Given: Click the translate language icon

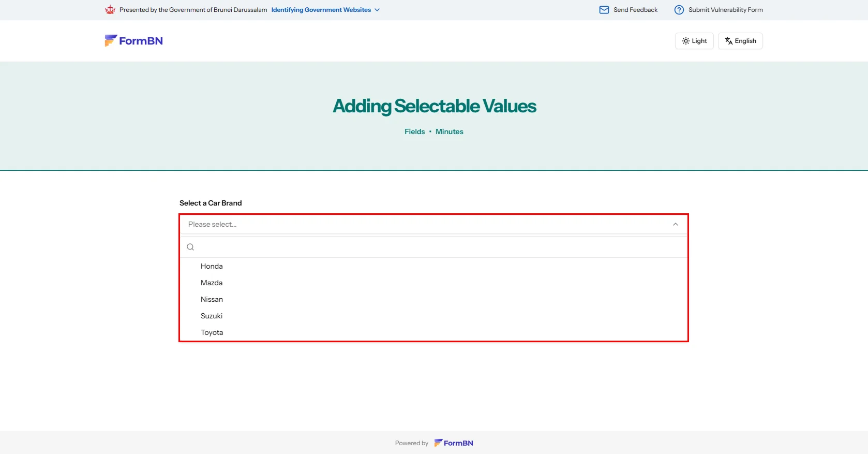Looking at the screenshot, I should (728, 41).
